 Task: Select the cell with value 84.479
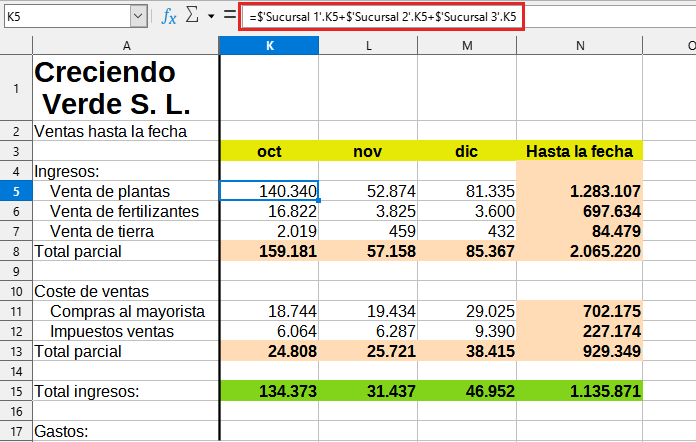point(580,231)
